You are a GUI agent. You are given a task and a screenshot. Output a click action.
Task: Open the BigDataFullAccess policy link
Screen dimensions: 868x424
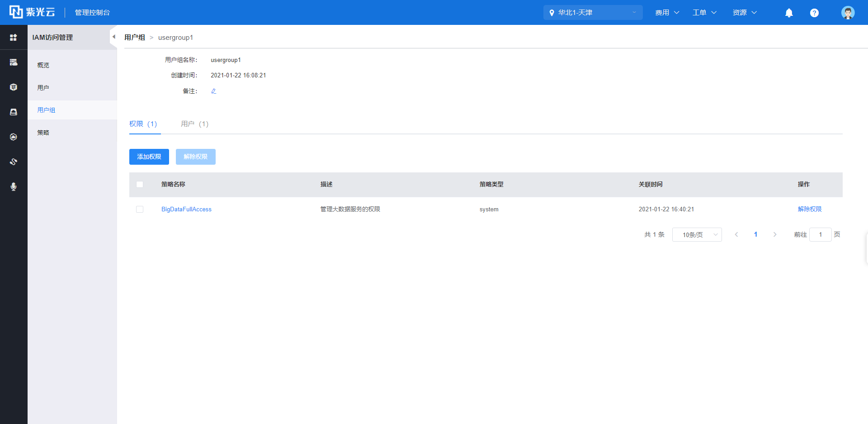click(x=186, y=210)
